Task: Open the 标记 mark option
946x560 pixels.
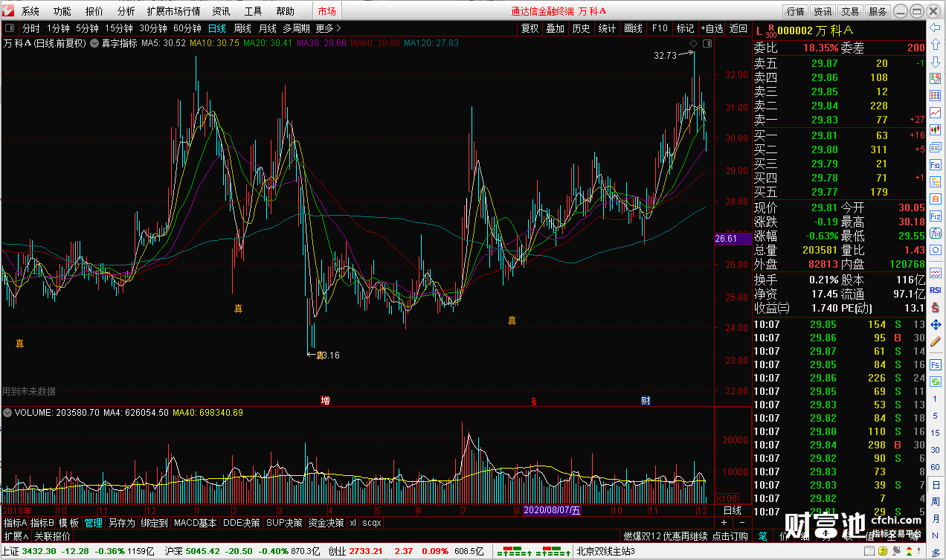Action: (x=685, y=28)
